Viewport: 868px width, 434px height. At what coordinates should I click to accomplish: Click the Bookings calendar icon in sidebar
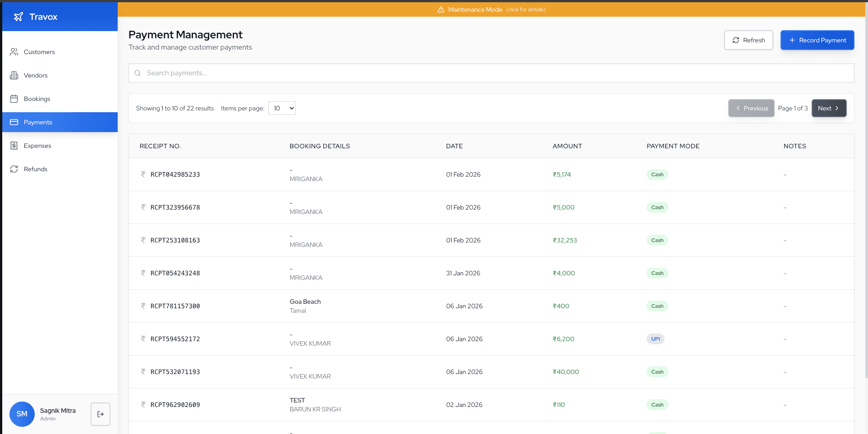pyautogui.click(x=14, y=99)
